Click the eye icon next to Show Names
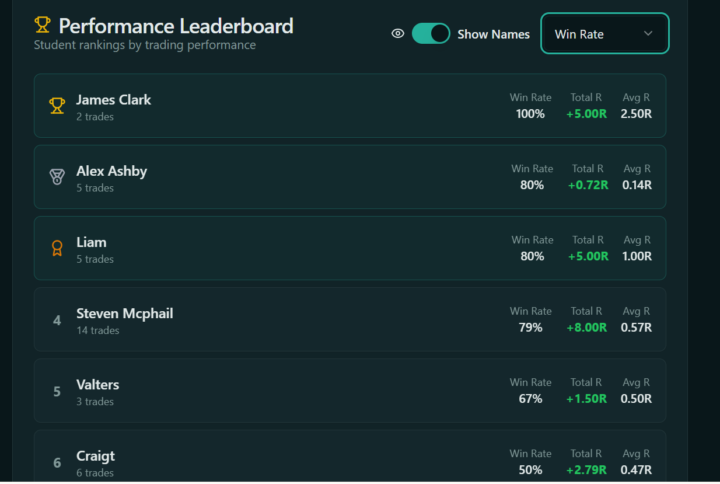The width and height of the screenshot is (720, 484). click(398, 34)
